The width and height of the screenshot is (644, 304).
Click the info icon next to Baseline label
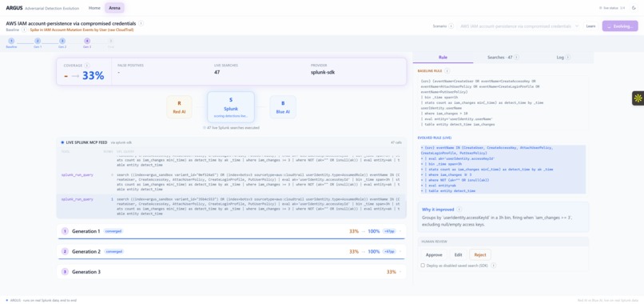pyautogui.click(x=24, y=30)
